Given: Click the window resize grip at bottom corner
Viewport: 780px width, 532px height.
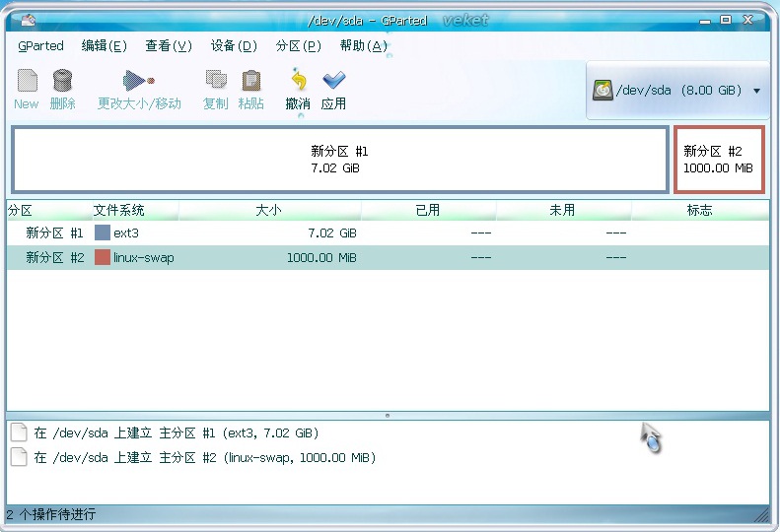Looking at the screenshot, I should (x=761, y=514).
